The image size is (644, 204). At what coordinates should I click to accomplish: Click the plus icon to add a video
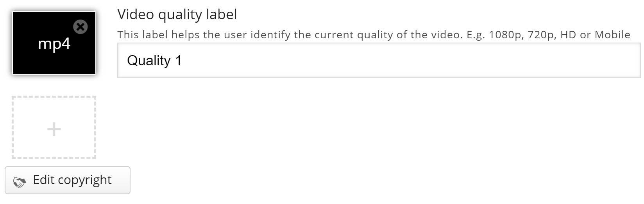[x=54, y=129]
